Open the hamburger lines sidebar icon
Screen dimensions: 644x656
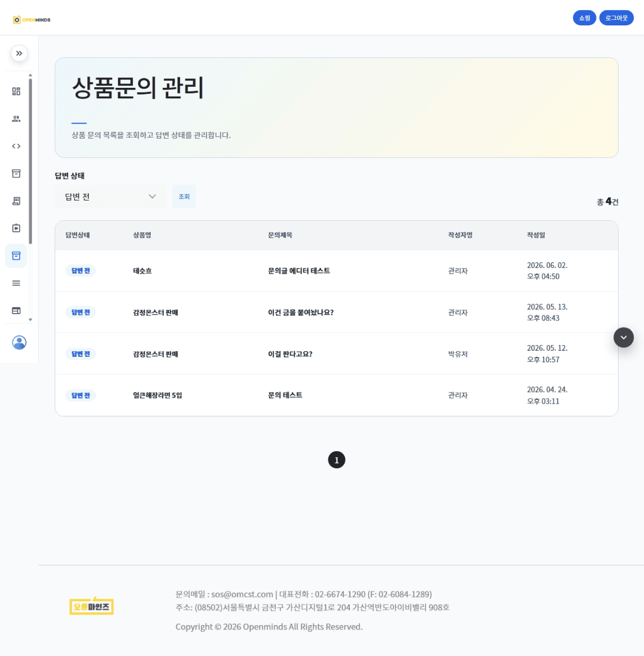click(17, 283)
